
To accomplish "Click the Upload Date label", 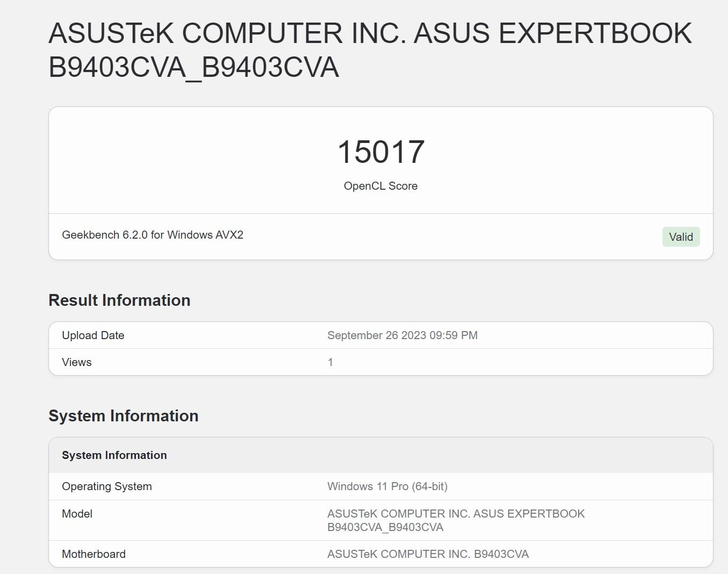I will pyautogui.click(x=93, y=335).
